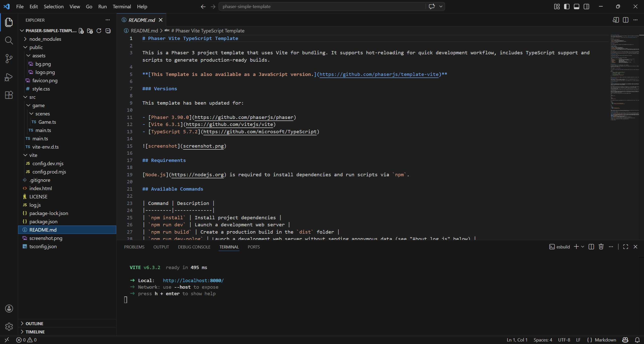Toggle the secondary side bar
Screen dimensions: 644x344
586,7
